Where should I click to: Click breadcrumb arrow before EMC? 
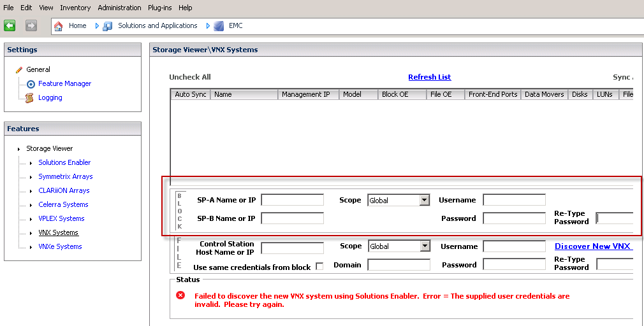[x=208, y=26]
